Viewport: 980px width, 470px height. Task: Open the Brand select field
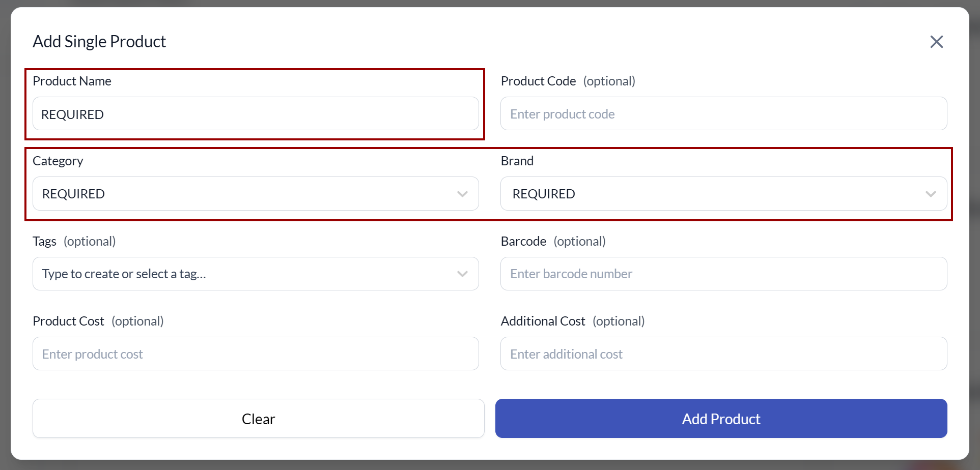click(x=713, y=194)
